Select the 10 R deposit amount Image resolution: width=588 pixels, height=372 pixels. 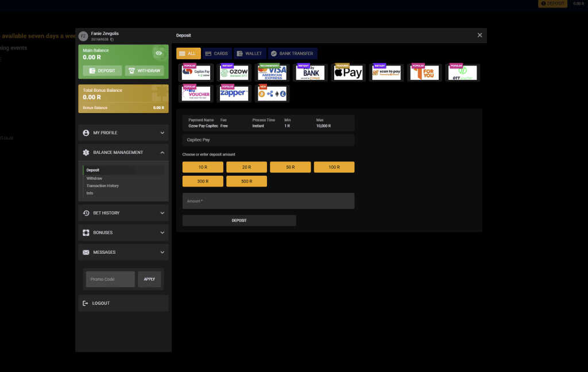pos(203,167)
